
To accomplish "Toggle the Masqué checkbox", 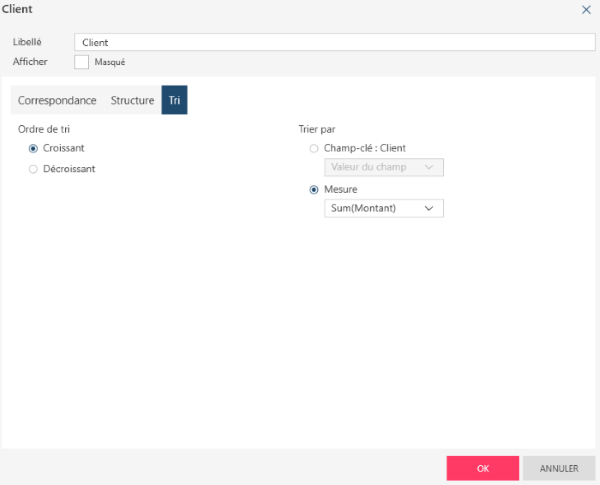I will pos(82,62).
